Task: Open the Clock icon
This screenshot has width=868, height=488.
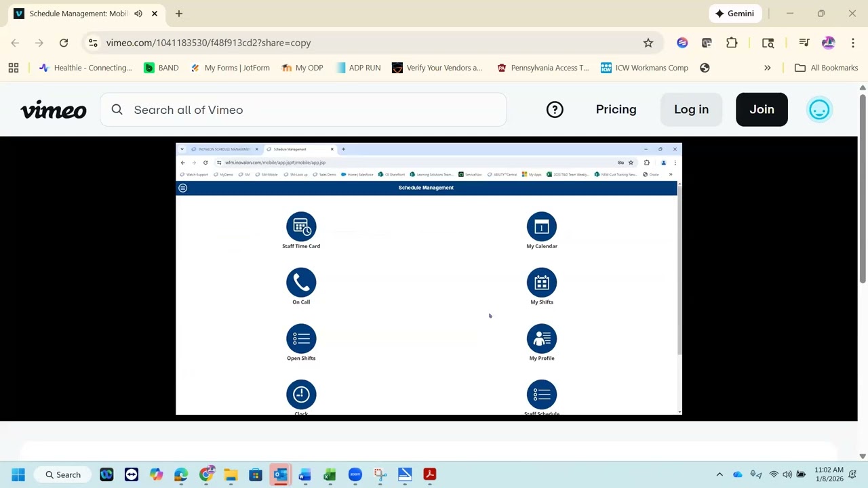Action: click(301, 394)
